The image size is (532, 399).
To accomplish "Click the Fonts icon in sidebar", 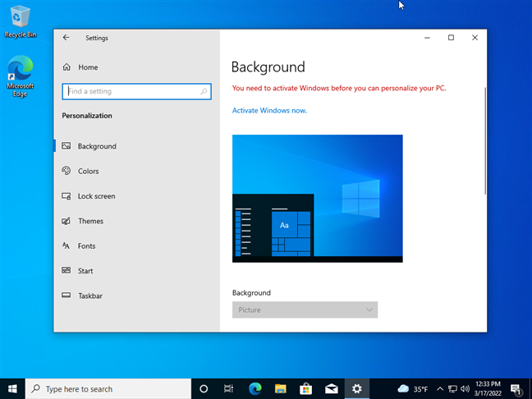I will point(66,245).
